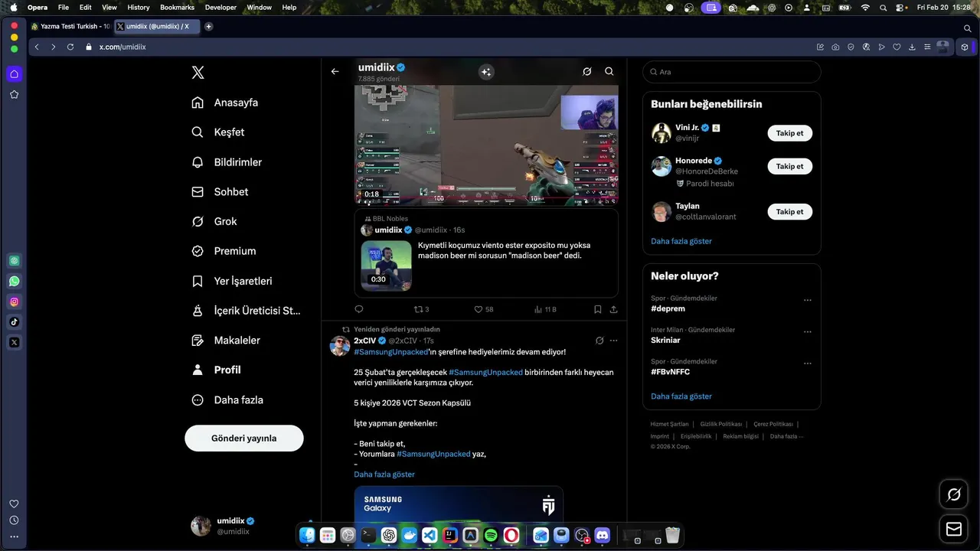Screen dimensions: 980x551
Task: Open Instagram in Opera sidebar
Action: tap(14, 302)
